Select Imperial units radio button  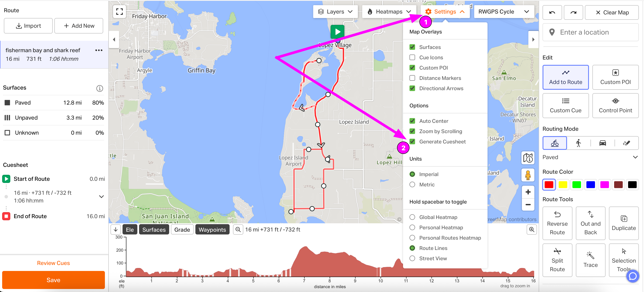412,174
